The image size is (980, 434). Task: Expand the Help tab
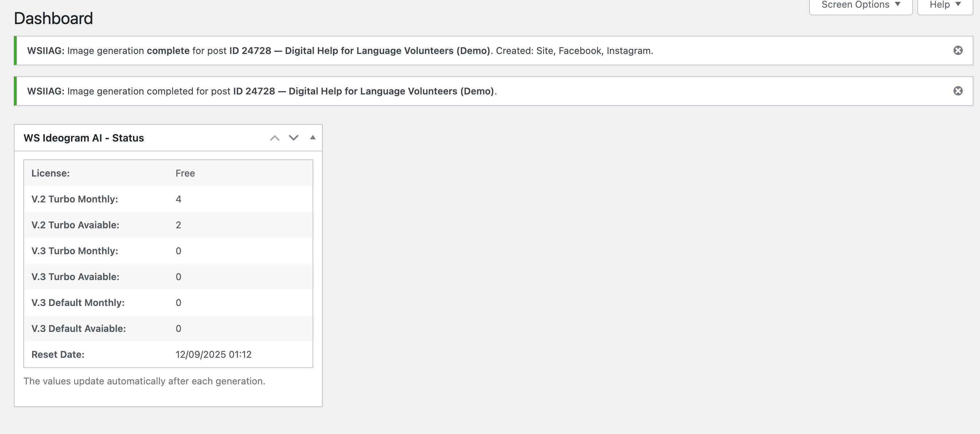coord(945,5)
